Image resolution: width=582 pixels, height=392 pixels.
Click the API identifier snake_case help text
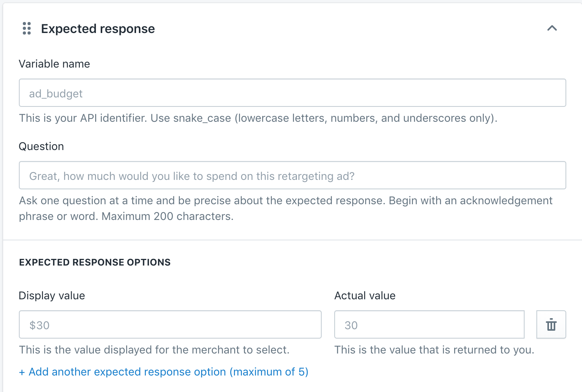258,118
